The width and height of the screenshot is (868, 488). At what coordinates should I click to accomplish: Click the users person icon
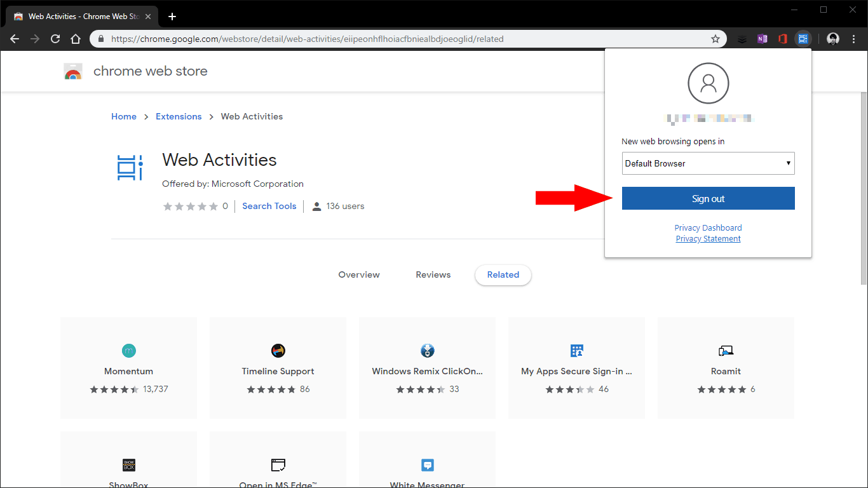tap(316, 206)
